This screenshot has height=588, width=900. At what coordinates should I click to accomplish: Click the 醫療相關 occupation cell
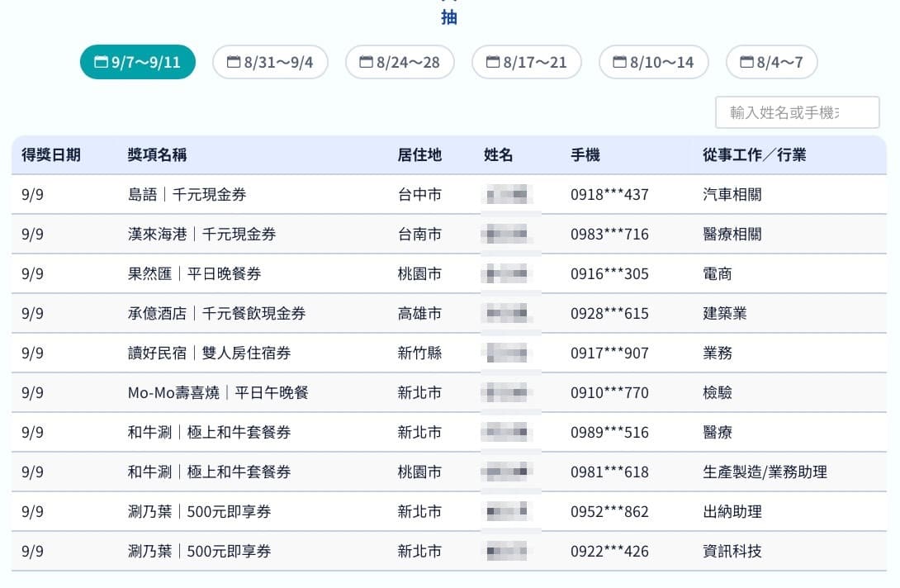tap(732, 235)
